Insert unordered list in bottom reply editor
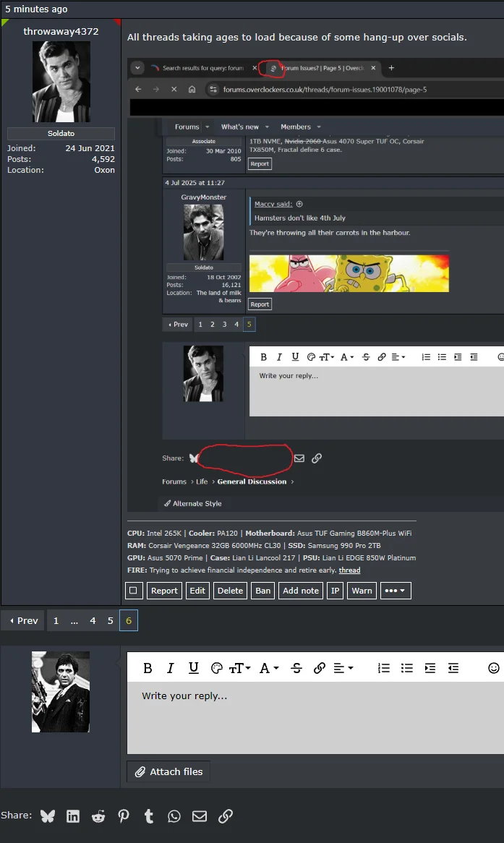 pos(407,668)
